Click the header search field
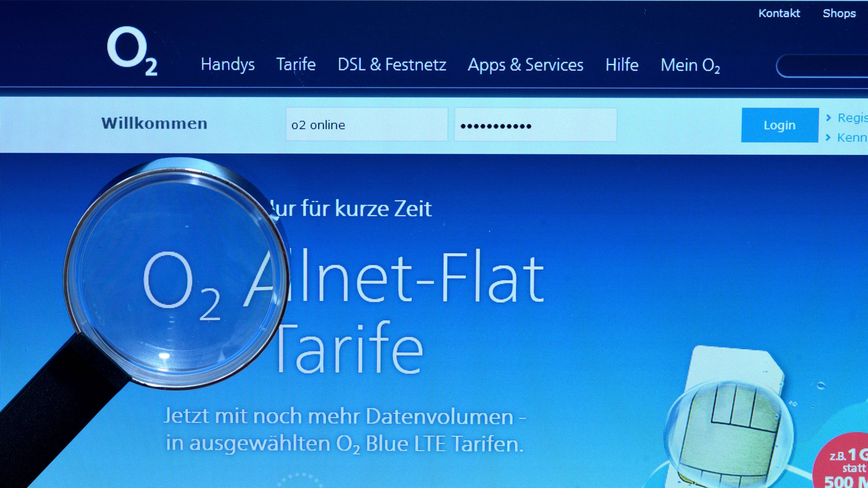 click(x=822, y=66)
